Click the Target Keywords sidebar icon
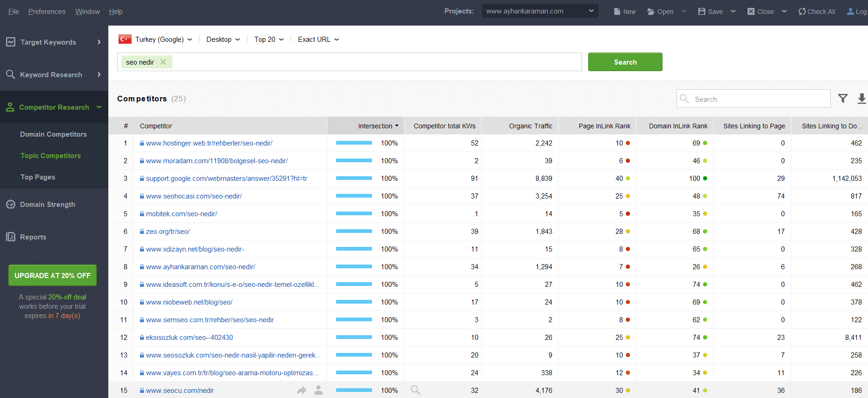The image size is (868, 398). point(11,42)
